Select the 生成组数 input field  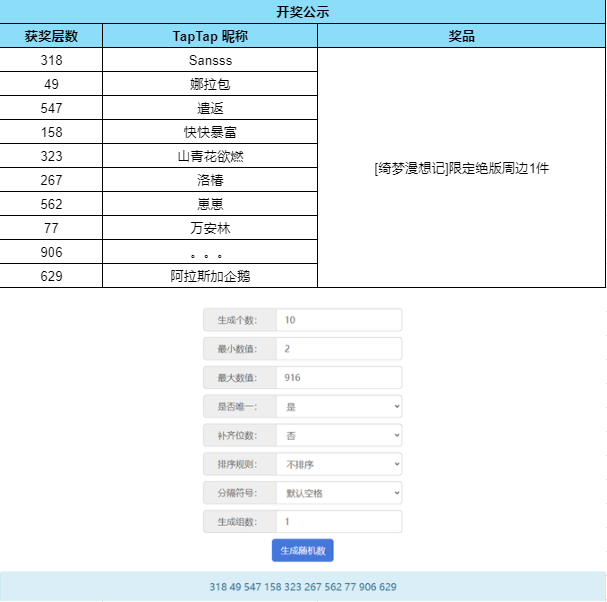(x=339, y=521)
